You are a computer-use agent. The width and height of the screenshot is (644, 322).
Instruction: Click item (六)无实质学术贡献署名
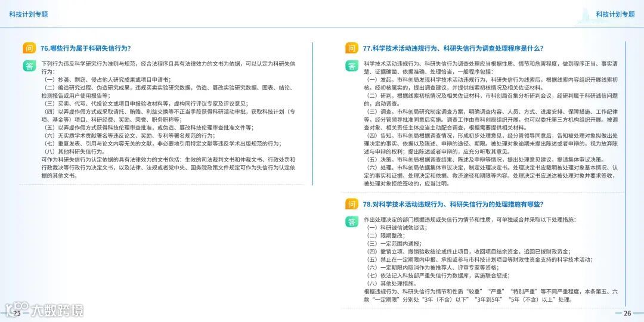point(129,135)
